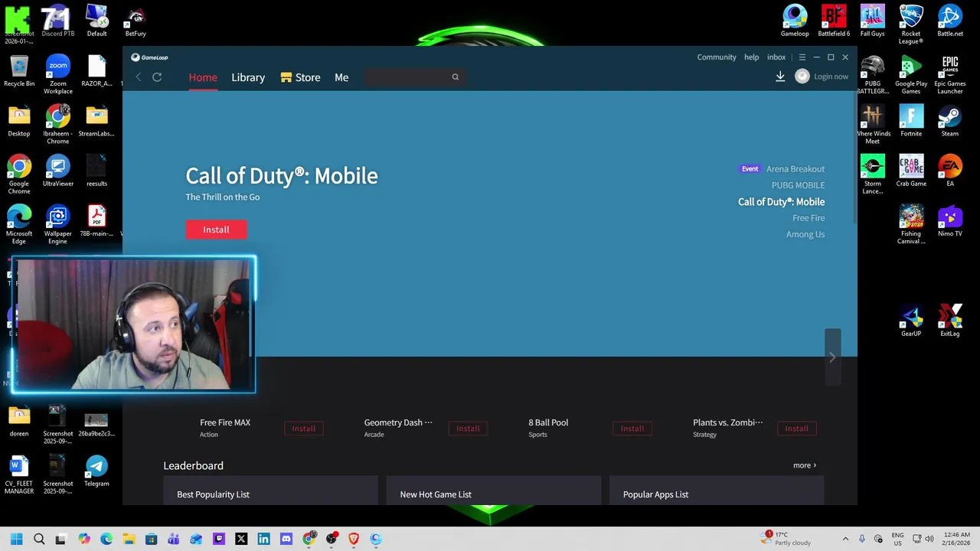
Task: Open the Popular Apps List card
Action: coord(717,491)
